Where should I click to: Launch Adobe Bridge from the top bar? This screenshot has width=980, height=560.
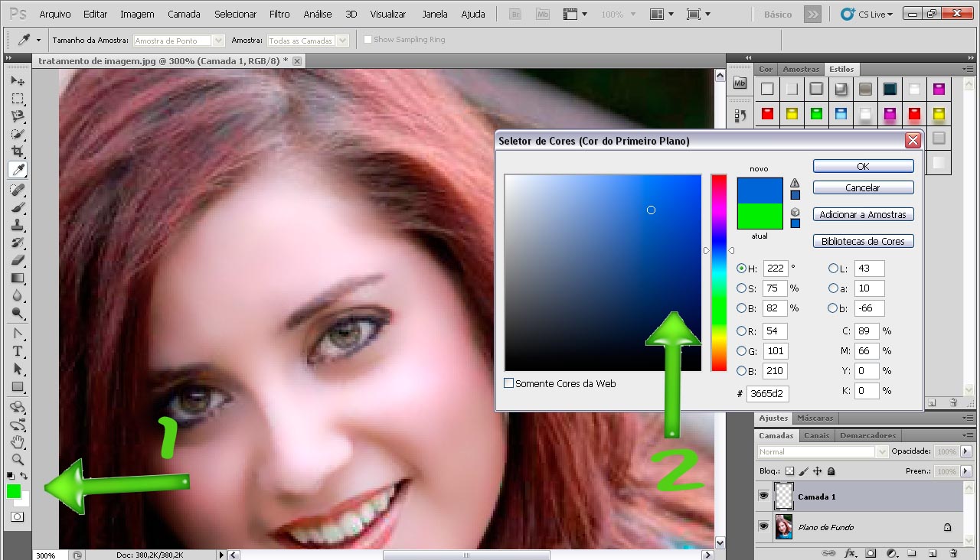click(x=515, y=14)
